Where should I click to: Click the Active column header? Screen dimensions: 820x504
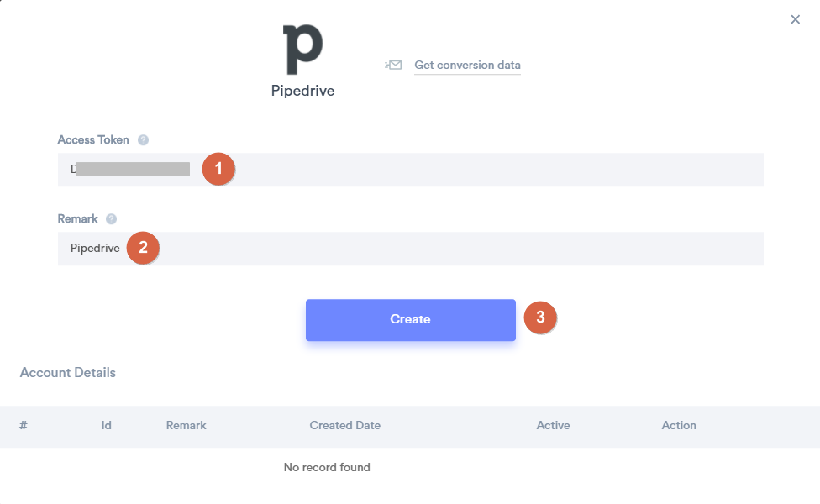point(553,425)
